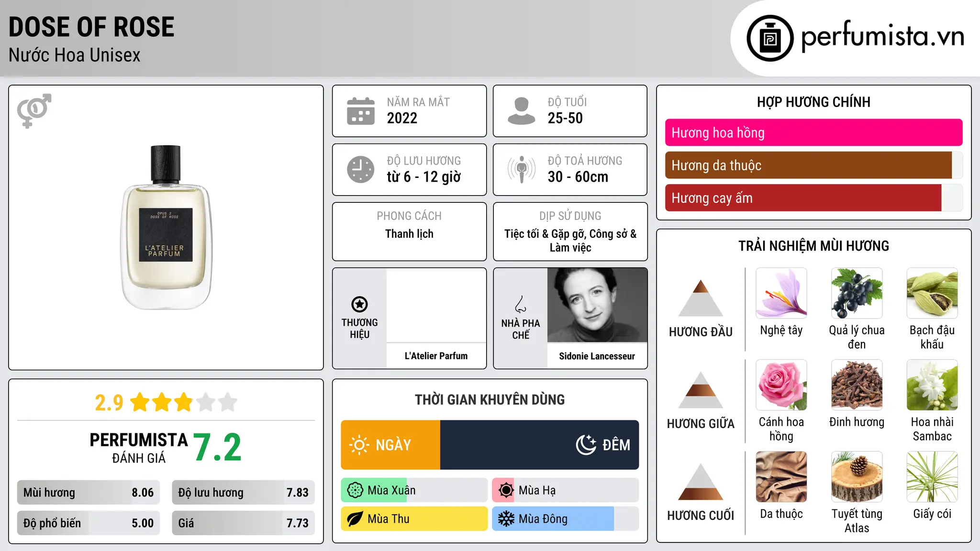The width and height of the screenshot is (980, 551).
Task: Click the L'Atelier Parfum brand name
Action: click(x=436, y=356)
